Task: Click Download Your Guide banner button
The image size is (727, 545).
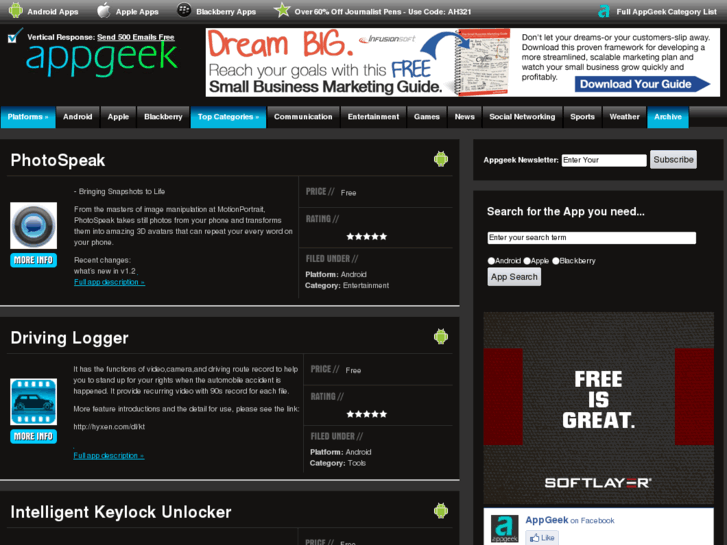Action: click(642, 84)
